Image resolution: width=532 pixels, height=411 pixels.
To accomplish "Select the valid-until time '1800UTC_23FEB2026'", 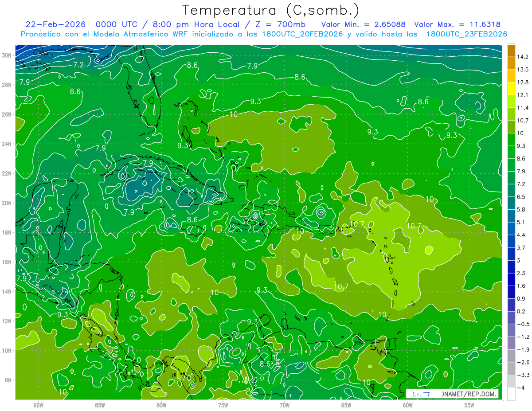I will 466,34.
